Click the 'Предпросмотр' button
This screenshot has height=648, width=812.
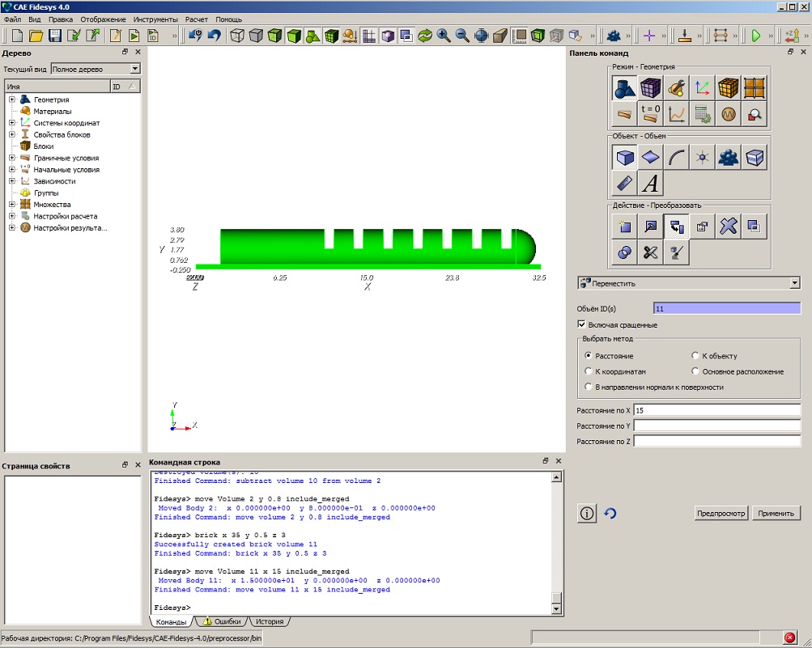pyautogui.click(x=721, y=514)
